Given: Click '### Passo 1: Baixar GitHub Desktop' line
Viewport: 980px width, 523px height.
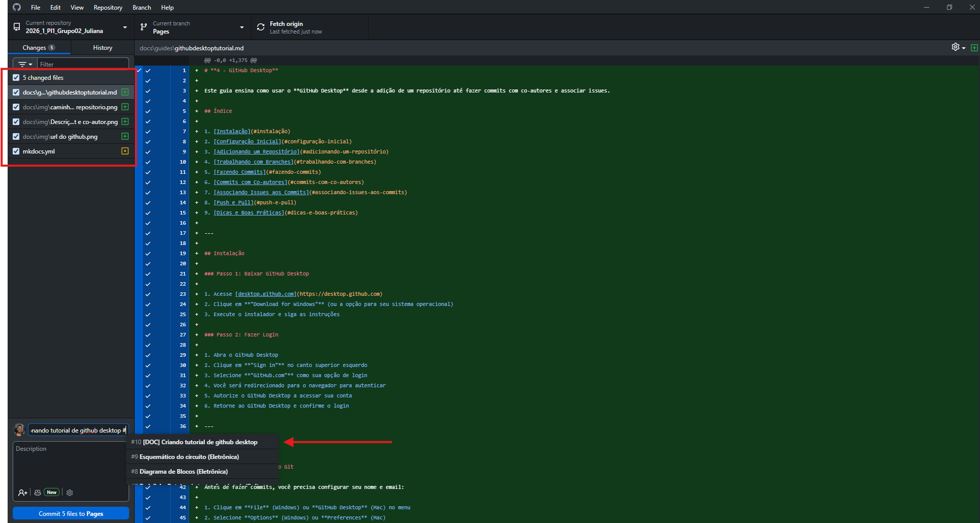Looking at the screenshot, I should 257,274.
